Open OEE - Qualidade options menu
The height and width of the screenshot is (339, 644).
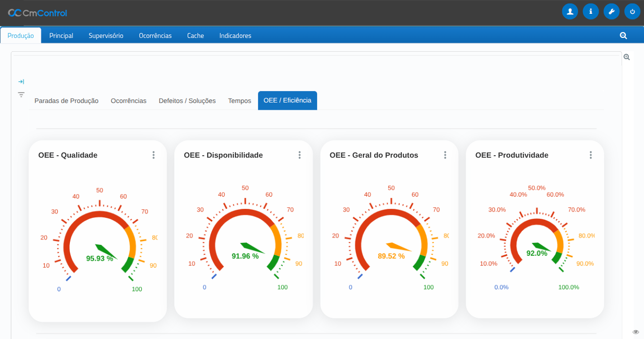154,155
